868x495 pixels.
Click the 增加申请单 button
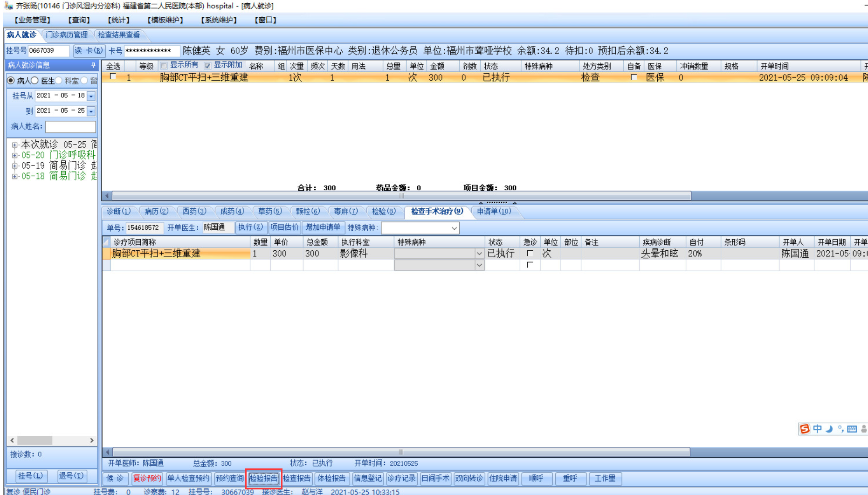pos(323,227)
